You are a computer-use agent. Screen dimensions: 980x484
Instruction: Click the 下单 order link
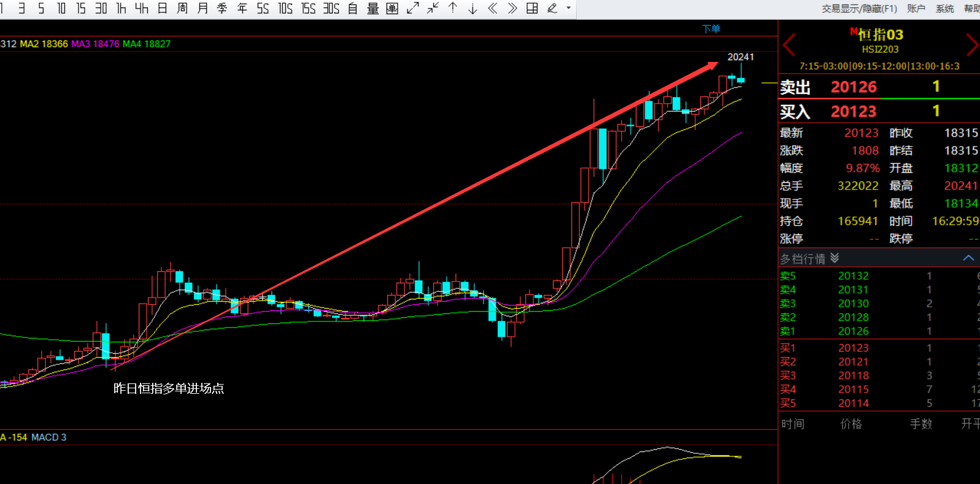click(x=711, y=29)
